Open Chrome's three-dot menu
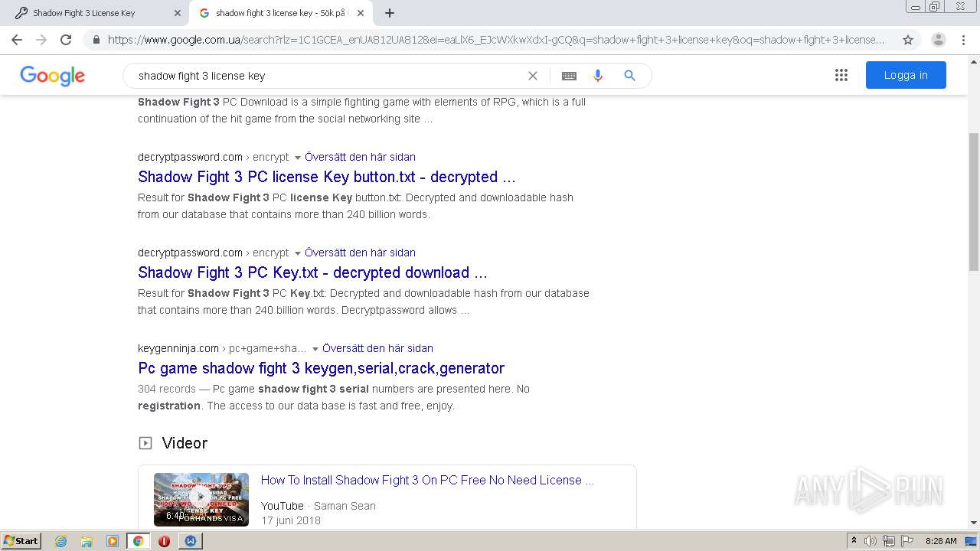The width and height of the screenshot is (980, 551). 964,40
